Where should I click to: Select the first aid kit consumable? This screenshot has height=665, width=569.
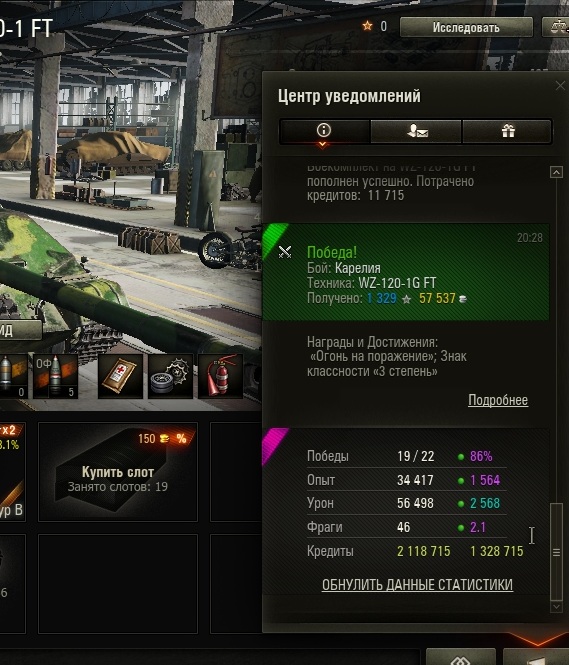pyautogui.click(x=120, y=376)
